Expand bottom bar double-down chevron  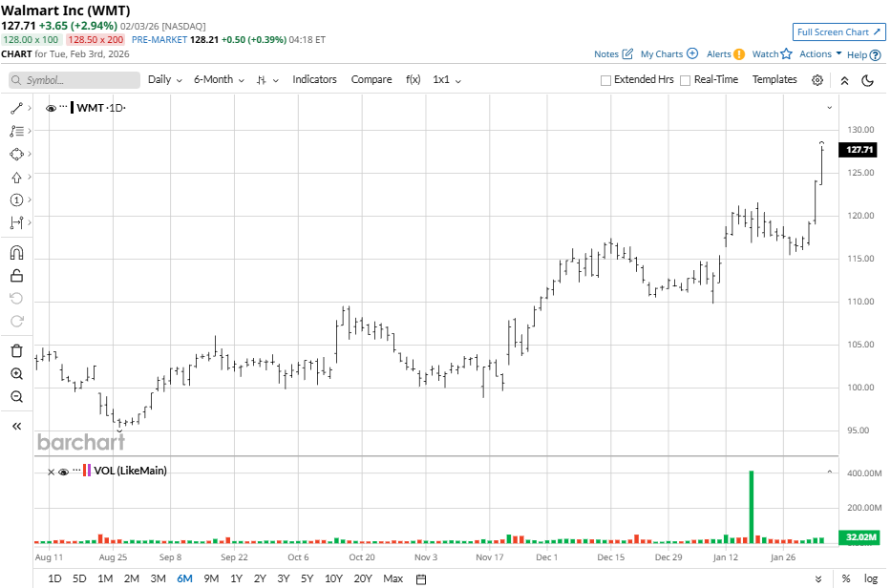[818, 579]
